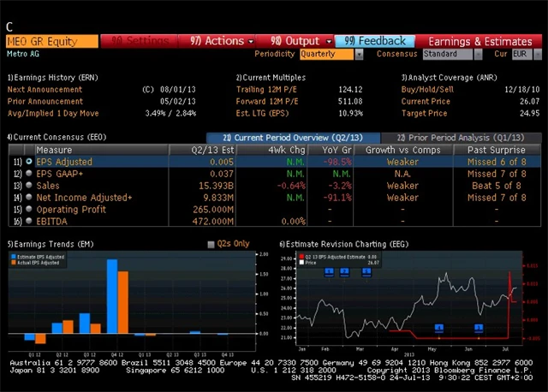
Task: Click the Feedback button
Action: [375, 40]
